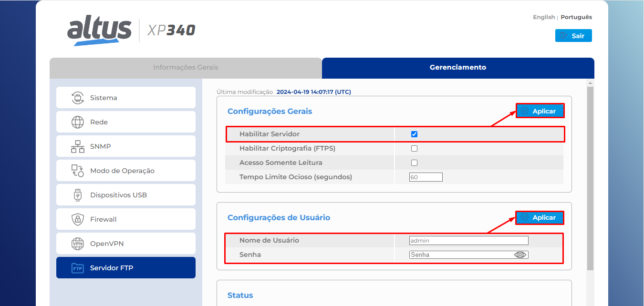The image size is (644, 306).
Task: Apply the Configurações de Usuário settings
Action: (x=540, y=218)
